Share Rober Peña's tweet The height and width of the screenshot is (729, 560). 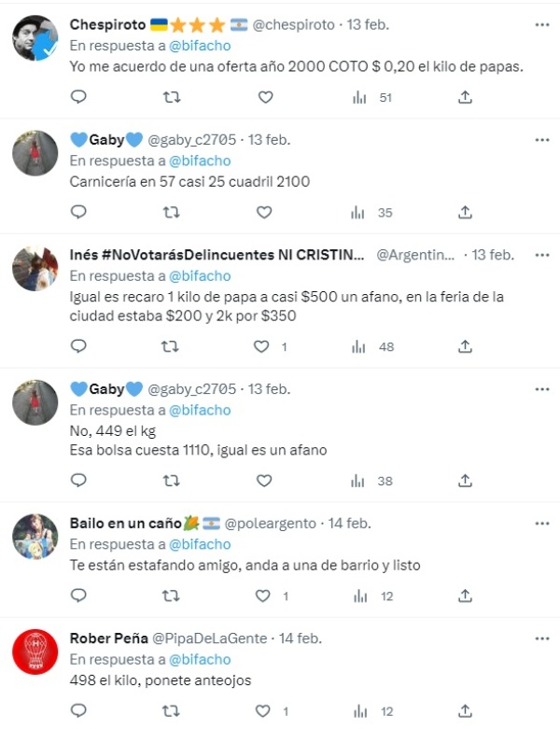coord(466,711)
